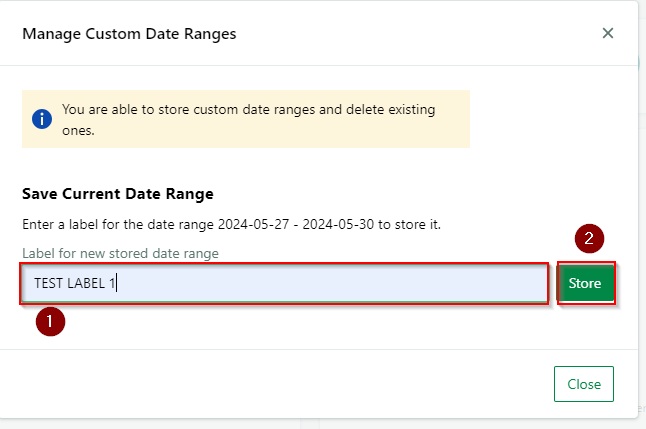Screen dimensions: 646x429
Task: Click the TEST LABEL 1 text in field
Action: (x=74, y=283)
